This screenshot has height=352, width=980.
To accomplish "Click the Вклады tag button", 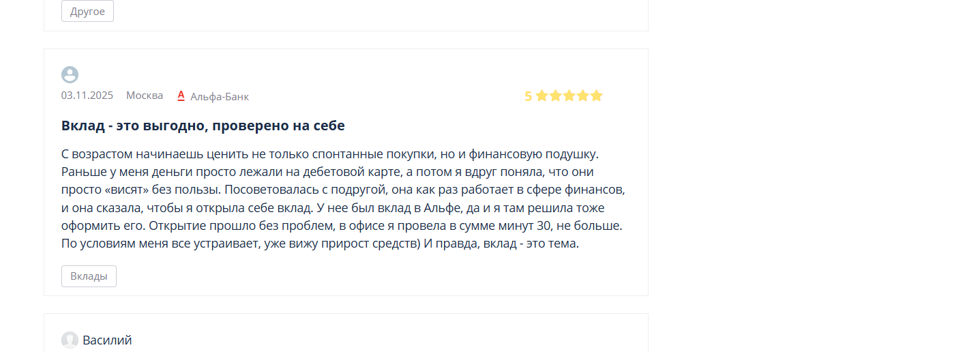I will pyautogui.click(x=89, y=276).
